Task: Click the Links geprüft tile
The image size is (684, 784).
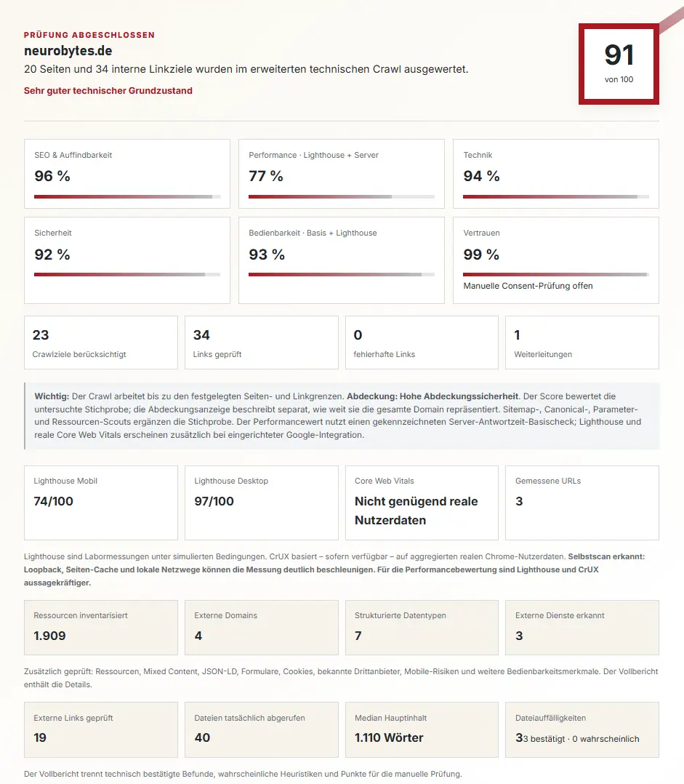Action: (261, 343)
